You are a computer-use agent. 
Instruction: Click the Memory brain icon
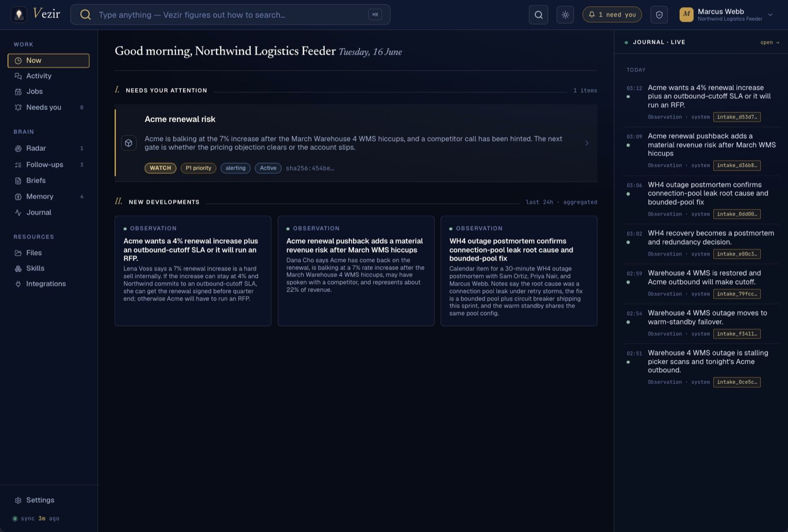tap(18, 197)
